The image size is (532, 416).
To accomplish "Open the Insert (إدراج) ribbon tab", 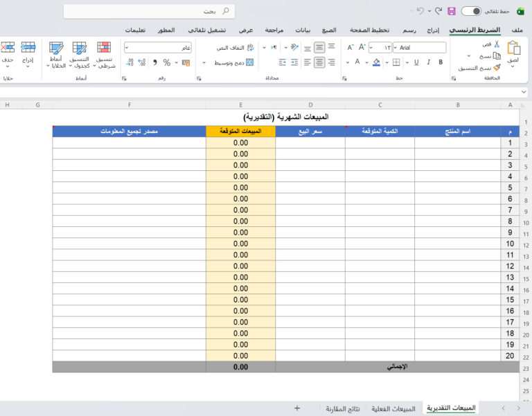I will (433, 31).
